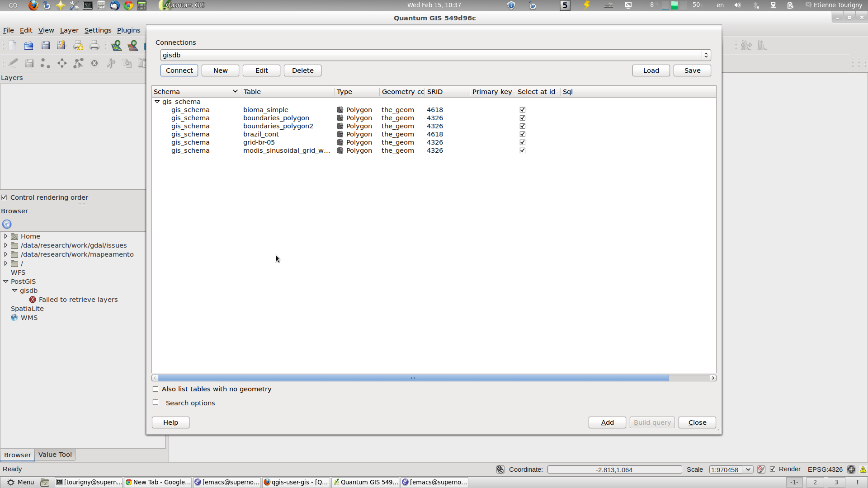Select the Node Tool icon
The image size is (868, 488).
tap(78, 63)
